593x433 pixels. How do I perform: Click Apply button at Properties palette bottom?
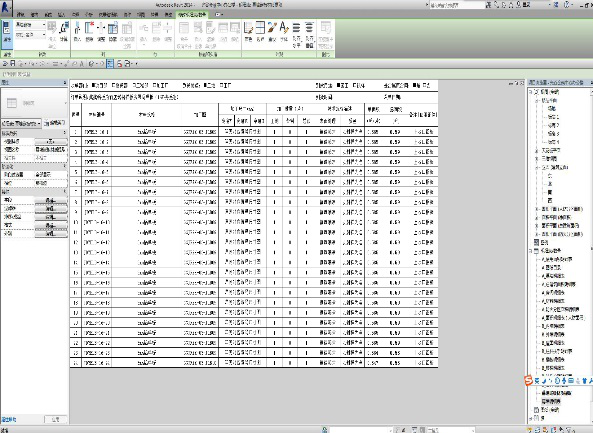(x=56, y=419)
